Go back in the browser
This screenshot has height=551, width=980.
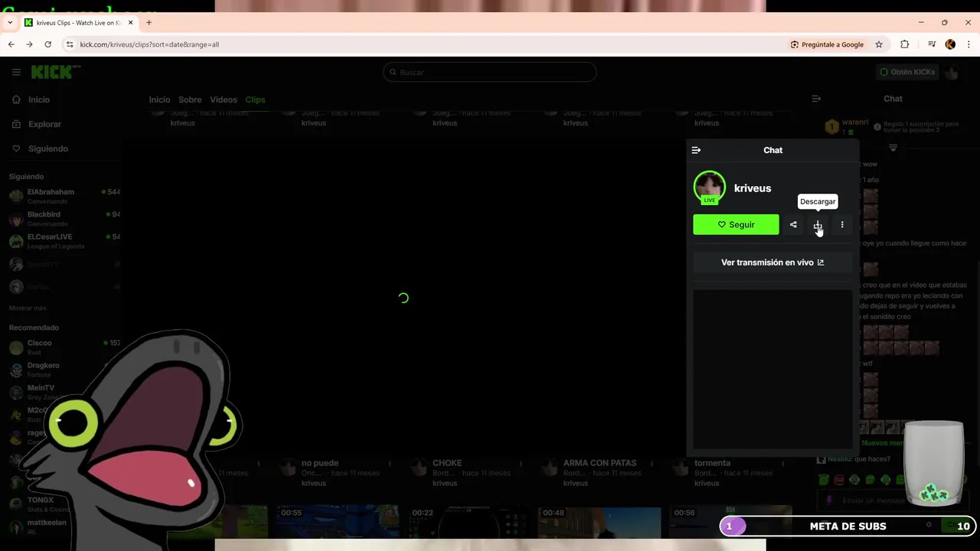pos(11,44)
